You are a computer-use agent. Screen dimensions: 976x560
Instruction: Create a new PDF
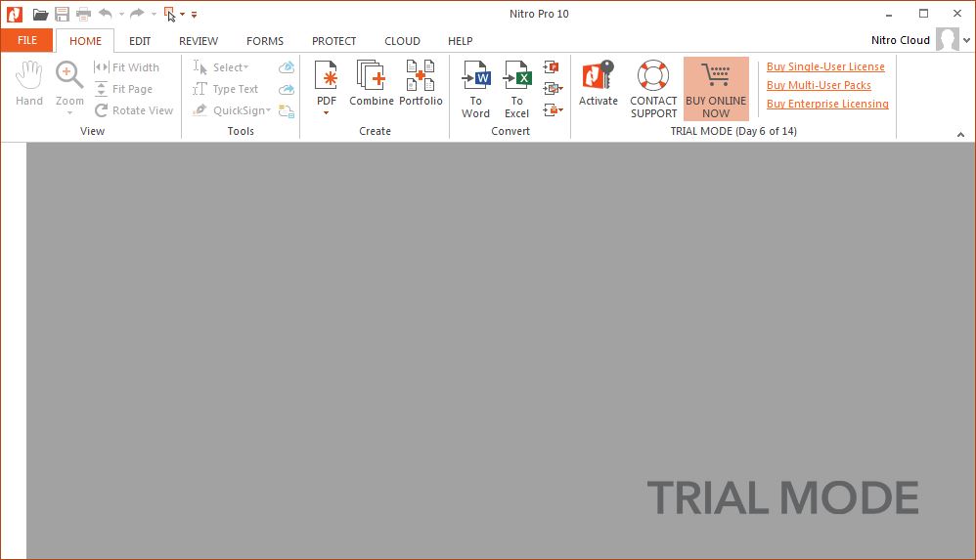pyautogui.click(x=327, y=83)
